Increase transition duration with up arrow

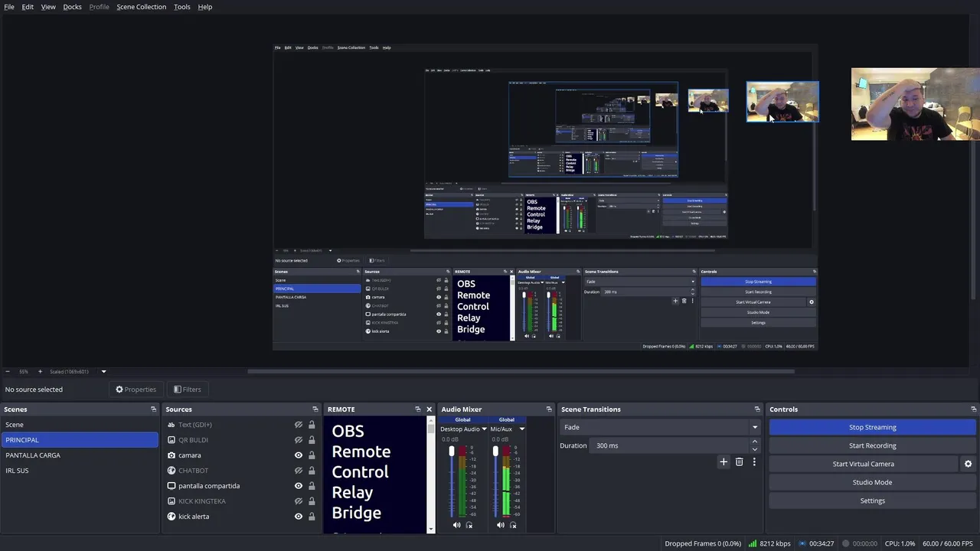coord(755,442)
